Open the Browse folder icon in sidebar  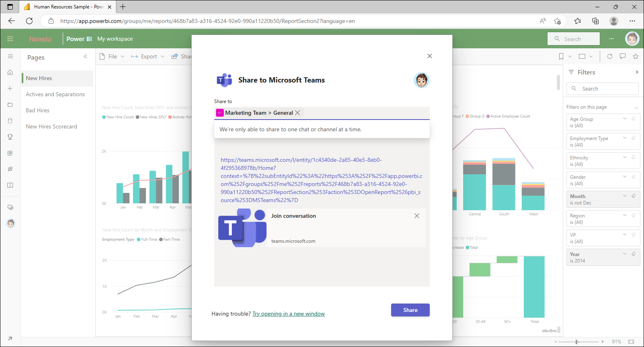(10, 105)
